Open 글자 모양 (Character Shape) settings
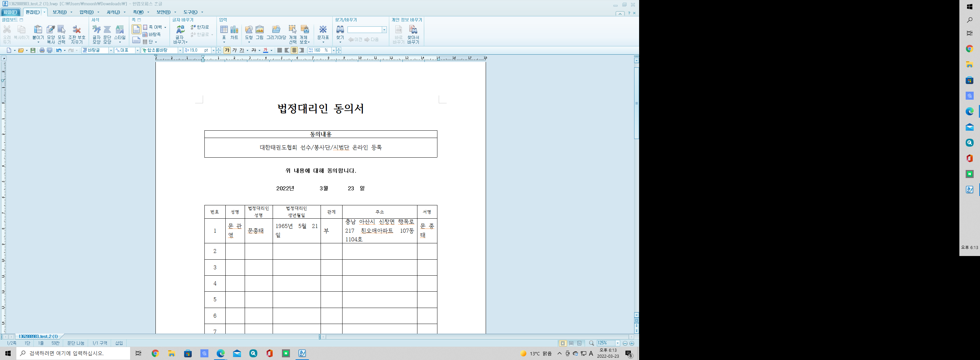The height and width of the screenshot is (360, 980). pos(97,30)
